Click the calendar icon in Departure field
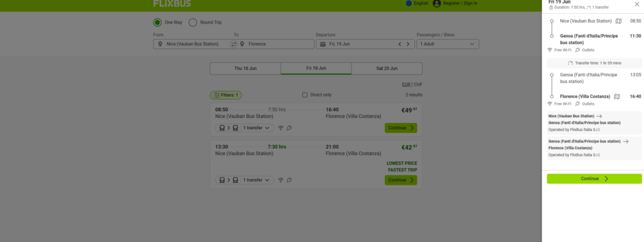 [x=323, y=44]
